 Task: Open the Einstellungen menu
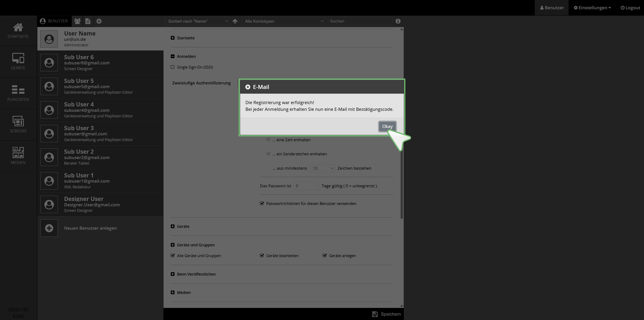(x=592, y=8)
